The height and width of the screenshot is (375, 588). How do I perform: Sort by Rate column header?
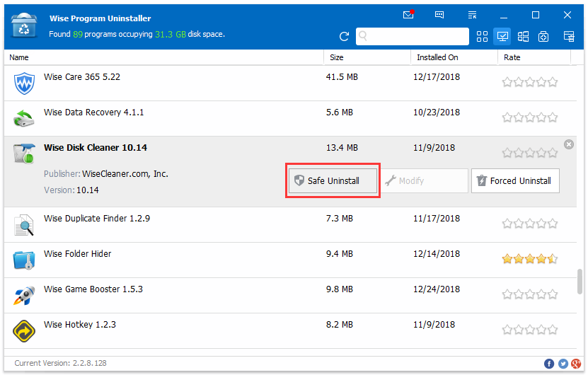pyautogui.click(x=534, y=57)
